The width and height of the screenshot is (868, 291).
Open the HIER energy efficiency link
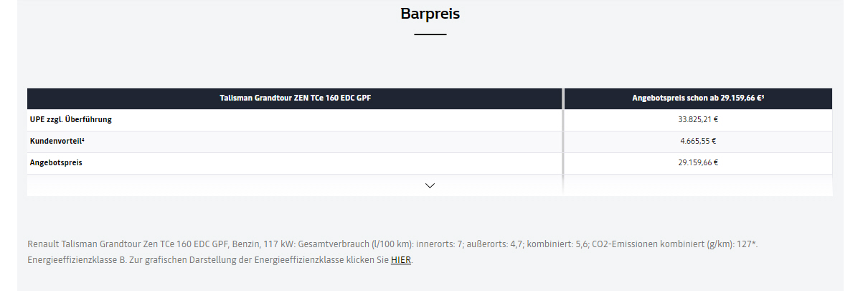401,260
